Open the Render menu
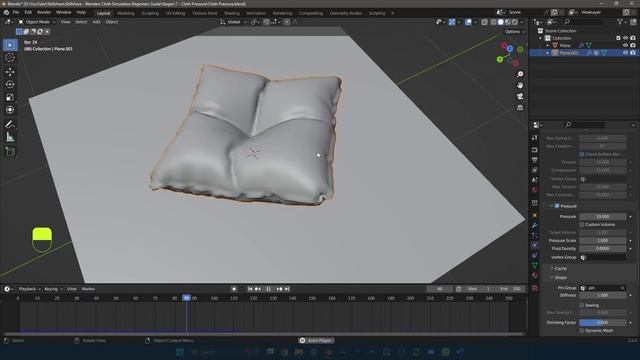This screenshot has width=640, height=360. click(x=44, y=13)
